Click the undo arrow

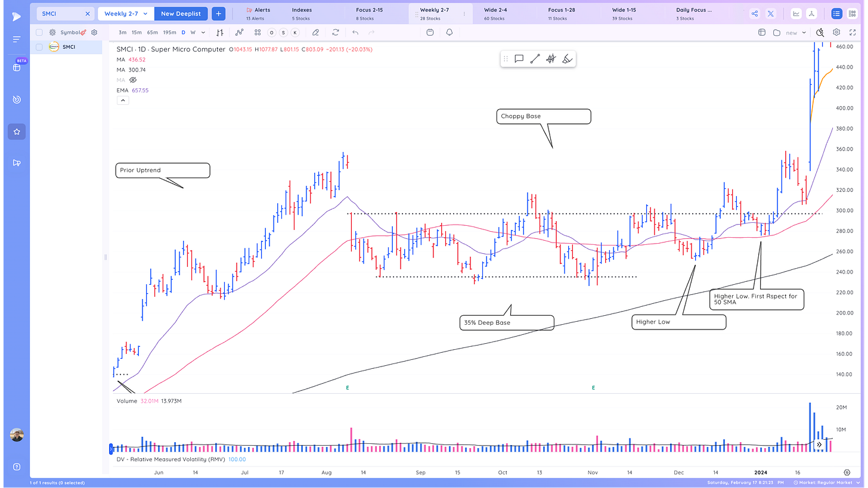[355, 33]
